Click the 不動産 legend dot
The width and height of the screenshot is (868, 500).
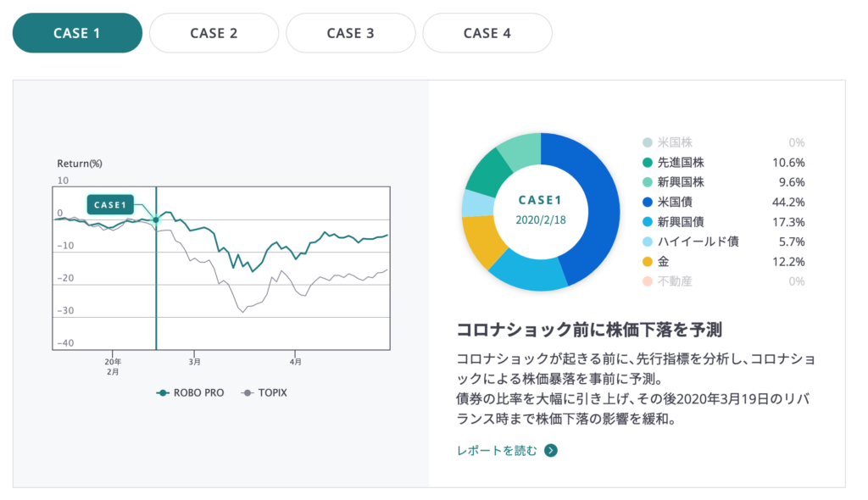pyautogui.click(x=647, y=281)
